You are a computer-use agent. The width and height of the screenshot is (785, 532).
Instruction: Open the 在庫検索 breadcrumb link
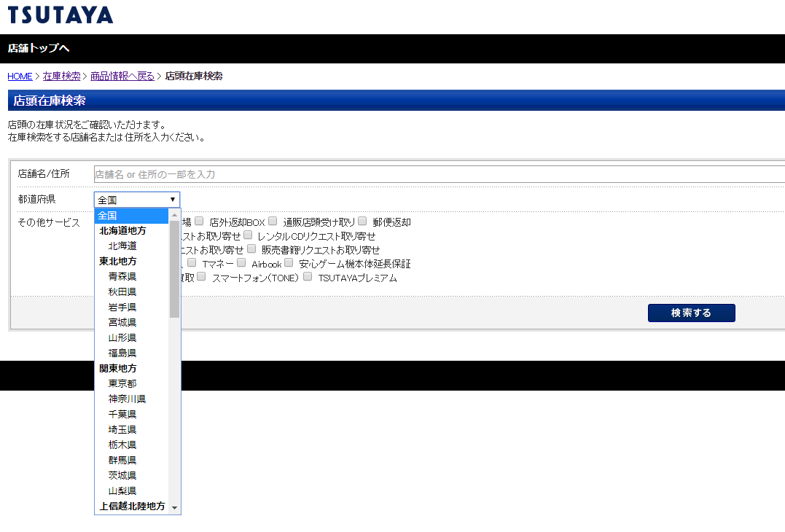(61, 76)
